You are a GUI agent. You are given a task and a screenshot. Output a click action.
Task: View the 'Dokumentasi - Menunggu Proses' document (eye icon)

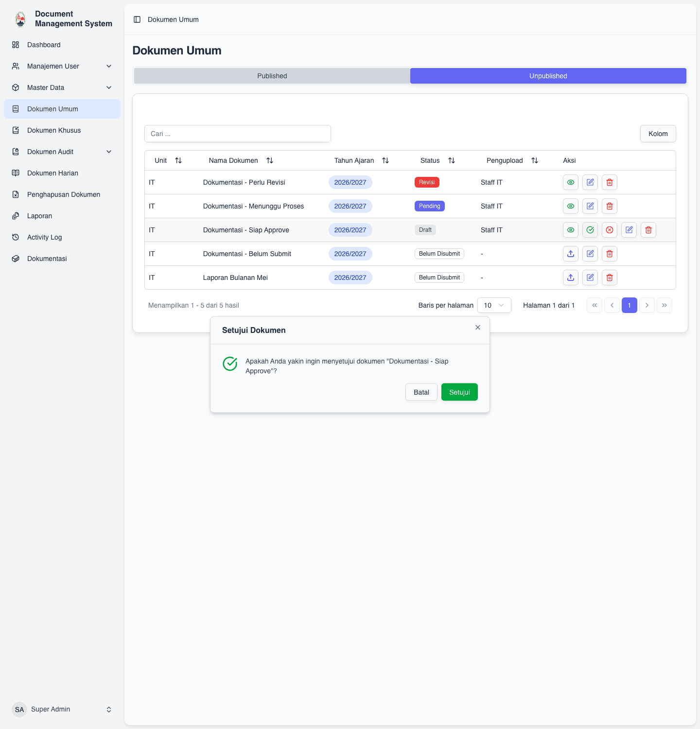pos(571,206)
